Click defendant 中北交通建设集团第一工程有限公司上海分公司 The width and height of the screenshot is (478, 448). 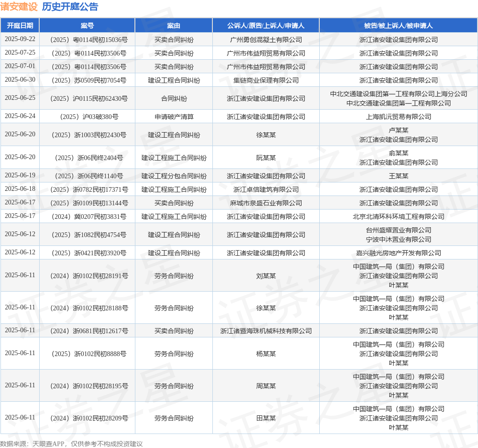coord(399,94)
